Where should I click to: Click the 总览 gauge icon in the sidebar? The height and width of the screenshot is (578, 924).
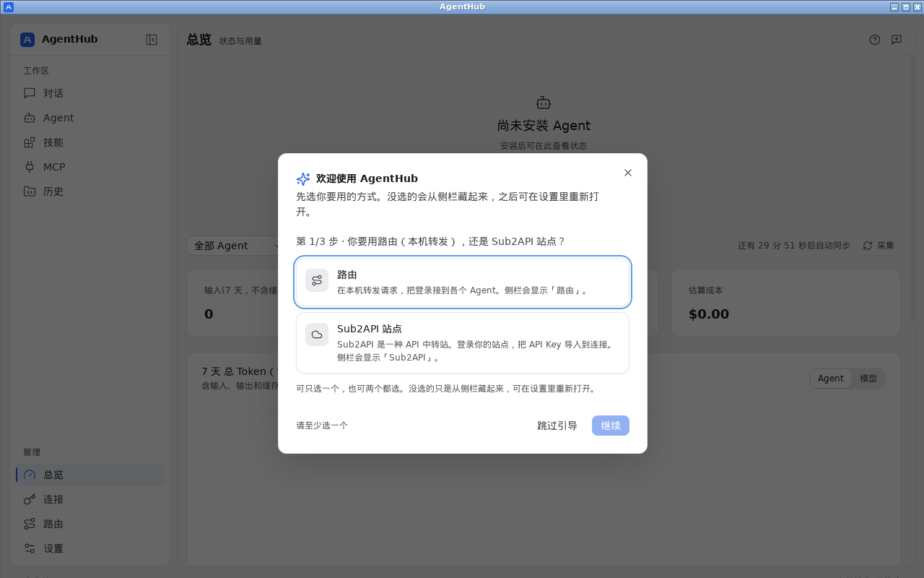click(30, 475)
